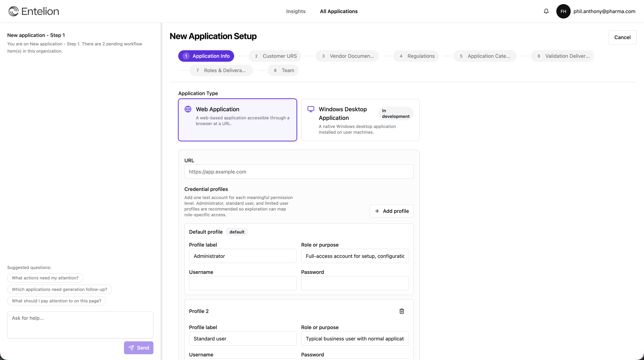The height and width of the screenshot is (360, 644).
Task: Click 'Credential profiles' heading
Action: [x=206, y=189]
